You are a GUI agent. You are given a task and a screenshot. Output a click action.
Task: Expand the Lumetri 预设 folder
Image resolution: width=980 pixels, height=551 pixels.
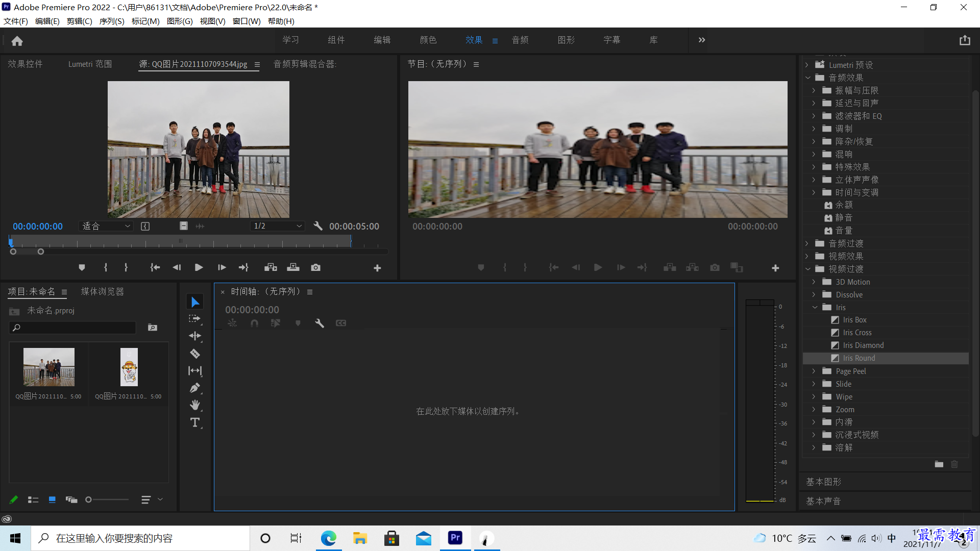pos(807,65)
